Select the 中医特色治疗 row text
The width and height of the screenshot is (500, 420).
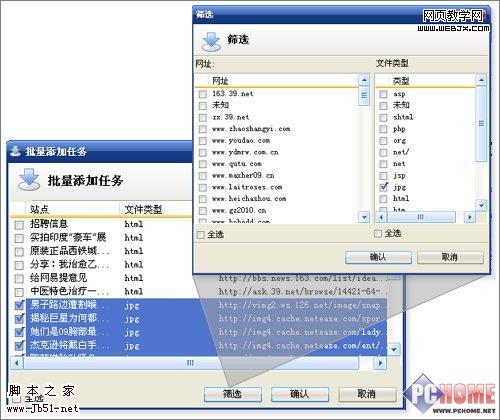coord(69,291)
